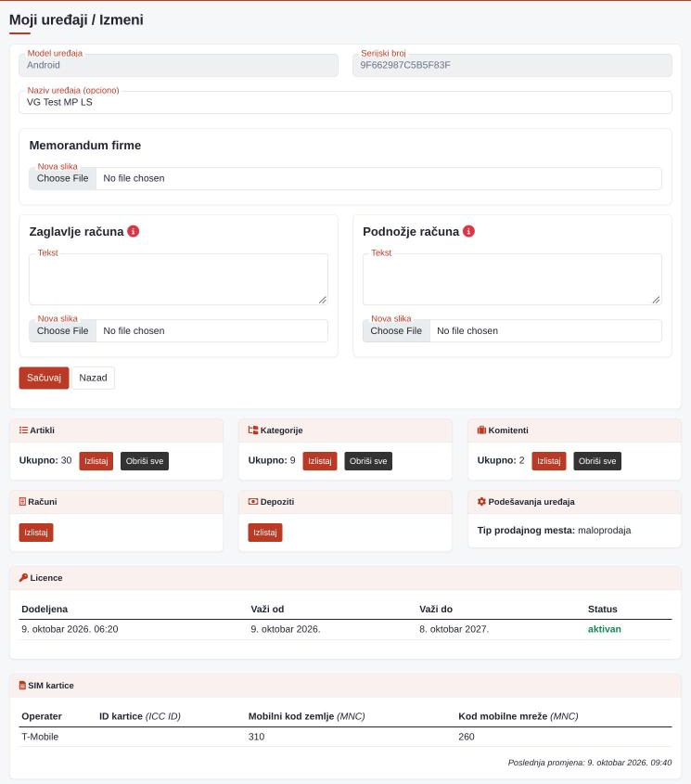Click the "9. oktobar 2026. 06:20" cell
This screenshot has width=691, height=784.
70,629
